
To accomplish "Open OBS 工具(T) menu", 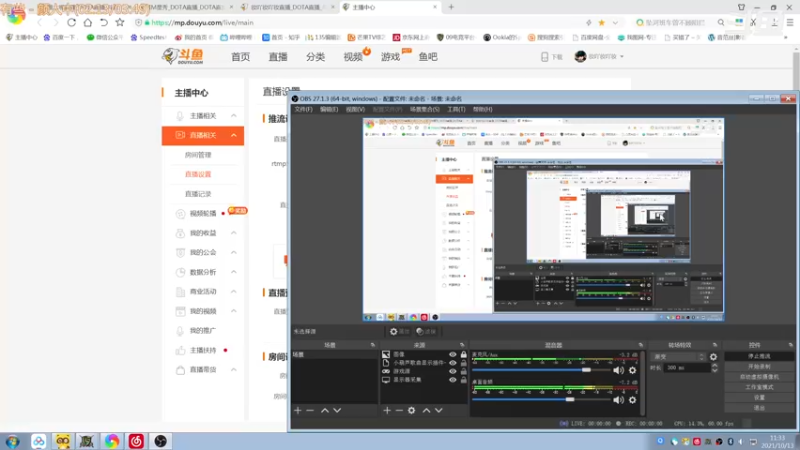I will pos(456,109).
